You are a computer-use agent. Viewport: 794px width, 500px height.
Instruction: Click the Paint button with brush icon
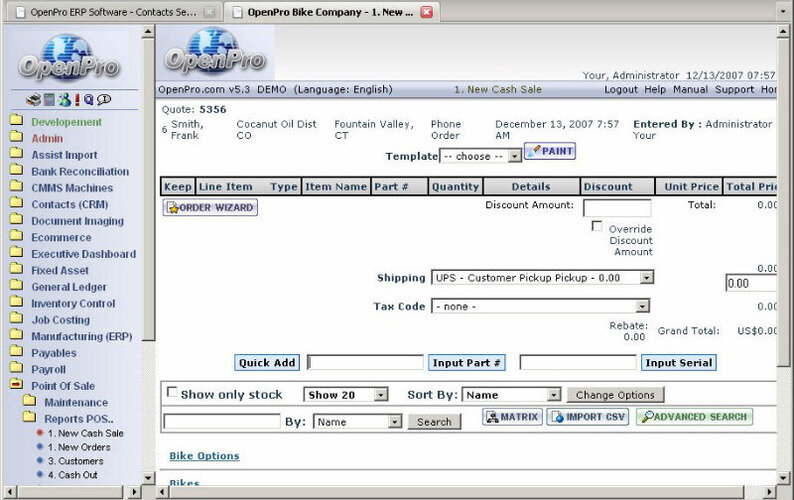(x=550, y=151)
